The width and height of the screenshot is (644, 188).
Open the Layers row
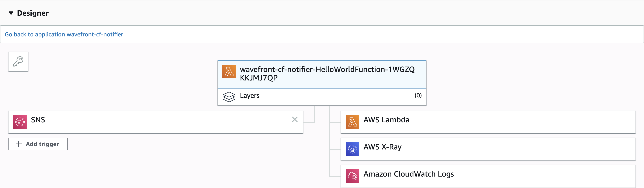coord(322,97)
